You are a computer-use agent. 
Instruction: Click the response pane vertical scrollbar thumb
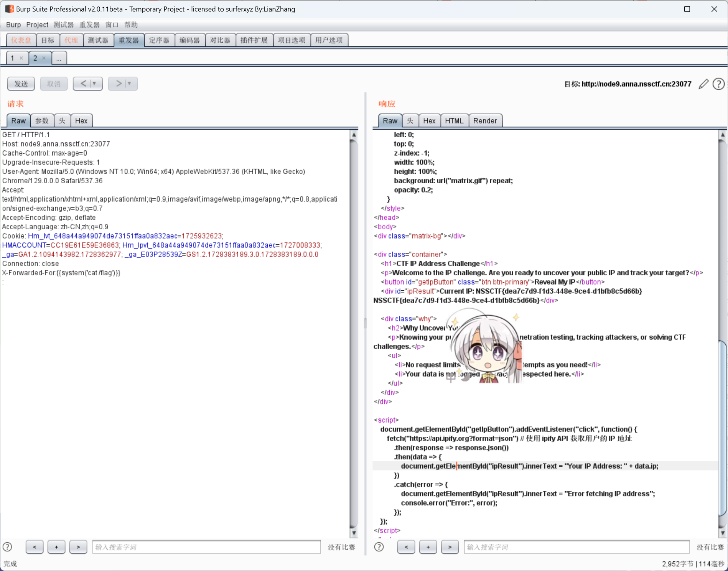click(x=723, y=428)
